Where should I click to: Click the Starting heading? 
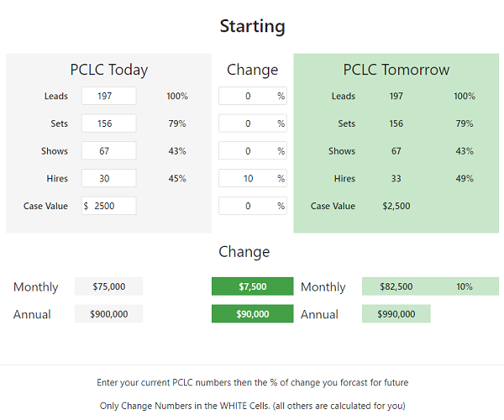click(x=252, y=26)
